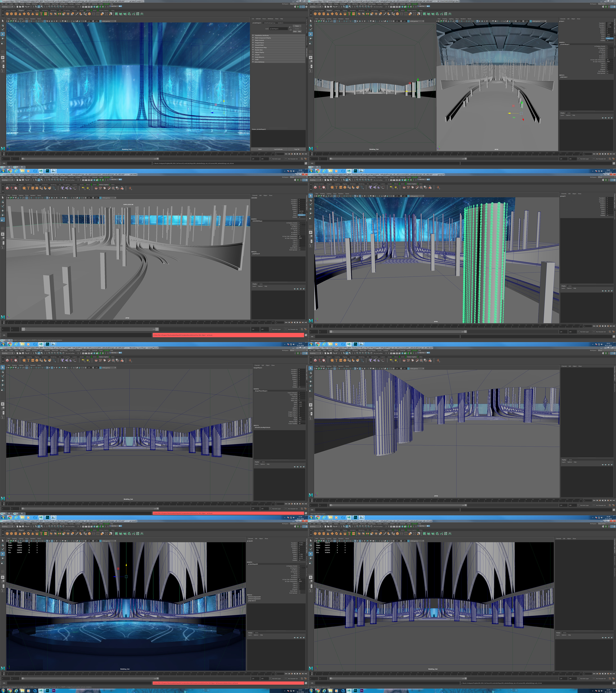In pCube21 Maya window, toggle viewport grid icon
This screenshot has width=616, height=693.
coord(26,21)
